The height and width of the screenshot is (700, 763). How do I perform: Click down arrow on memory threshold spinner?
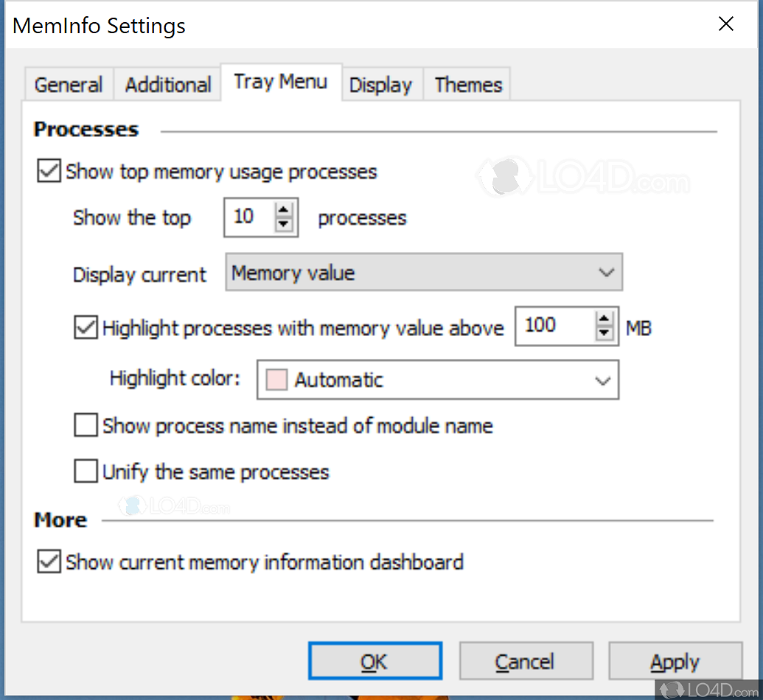pos(605,333)
